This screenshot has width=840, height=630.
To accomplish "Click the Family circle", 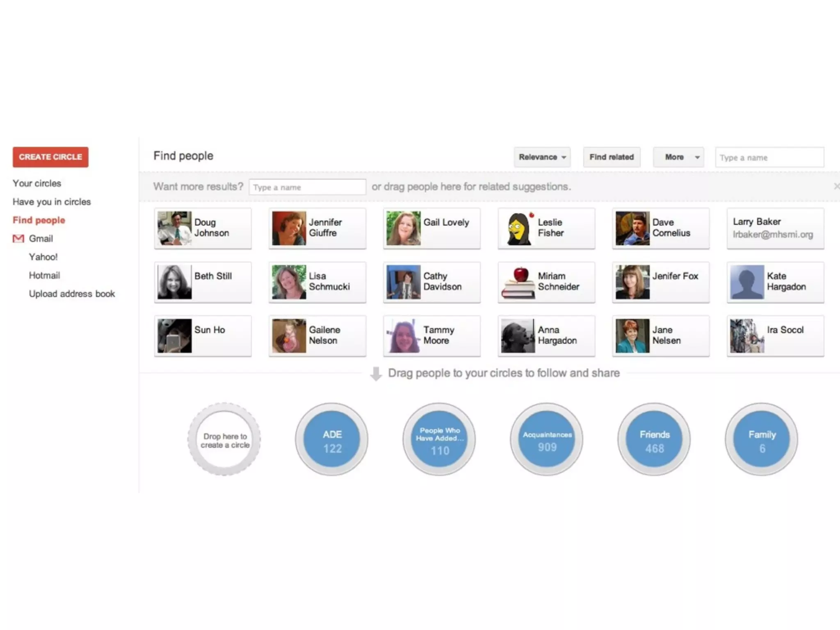I will [x=762, y=439].
